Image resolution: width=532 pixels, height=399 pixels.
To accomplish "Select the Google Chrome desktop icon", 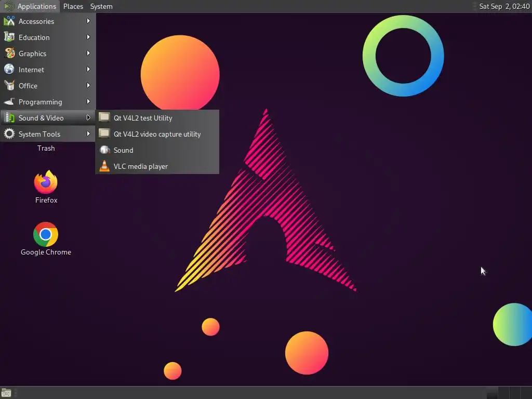I will pos(46,234).
